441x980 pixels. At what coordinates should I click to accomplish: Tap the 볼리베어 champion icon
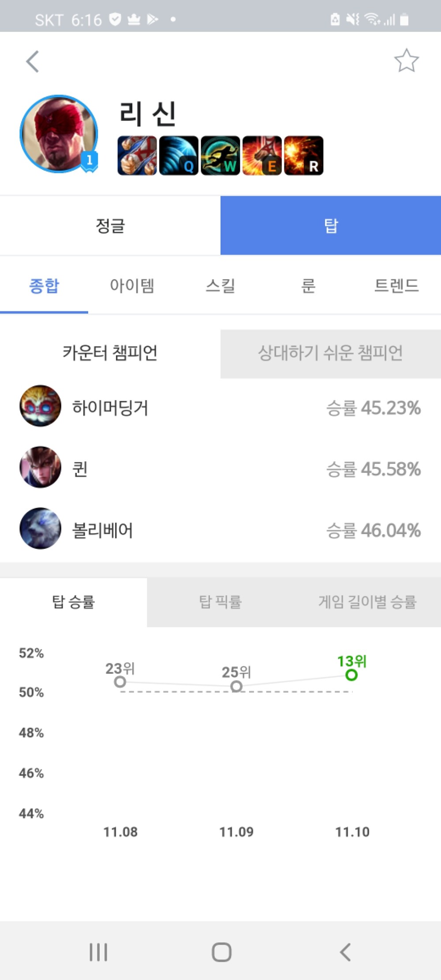pos(40,528)
